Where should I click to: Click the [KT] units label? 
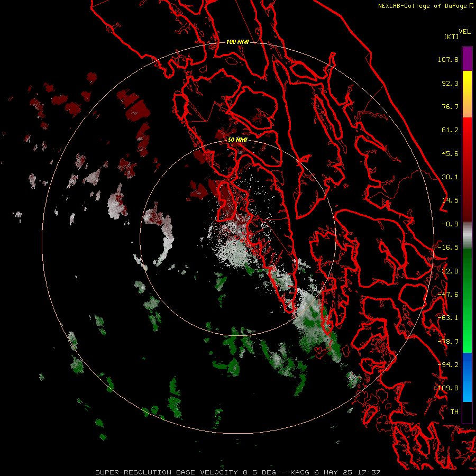pos(451,36)
